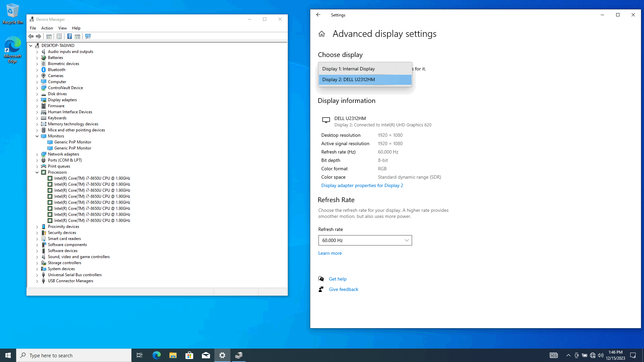644x362 pixels.
Task: Open the Mail app from the taskbar
Action: pos(206,355)
